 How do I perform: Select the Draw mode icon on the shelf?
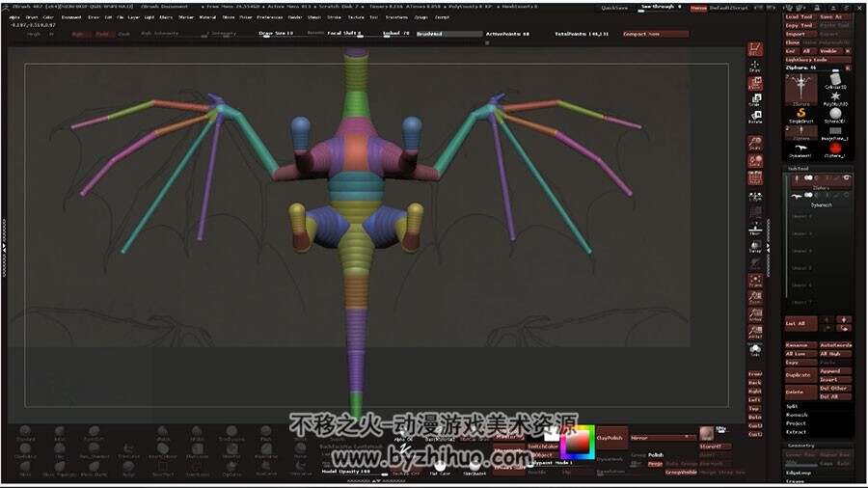click(755, 67)
